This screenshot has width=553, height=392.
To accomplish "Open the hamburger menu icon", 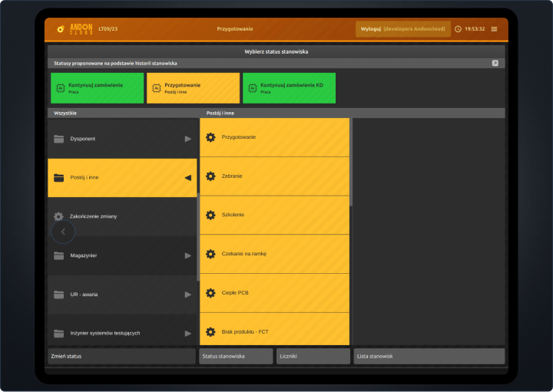I will click(x=494, y=29).
